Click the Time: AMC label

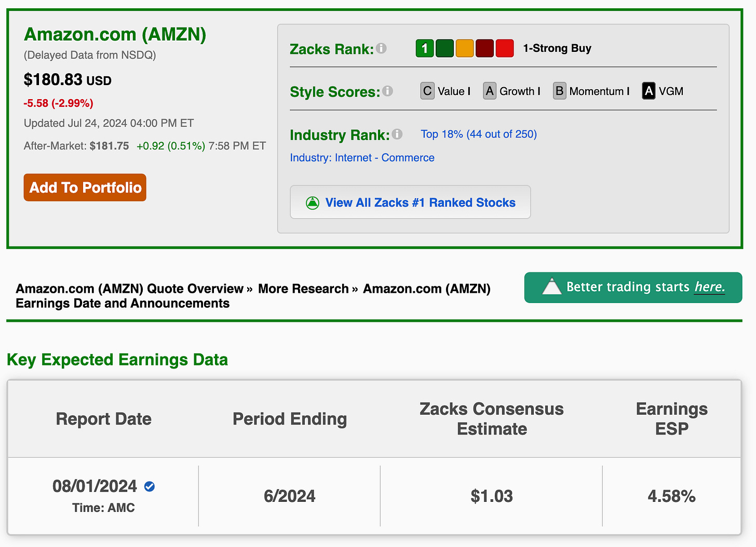(x=103, y=508)
